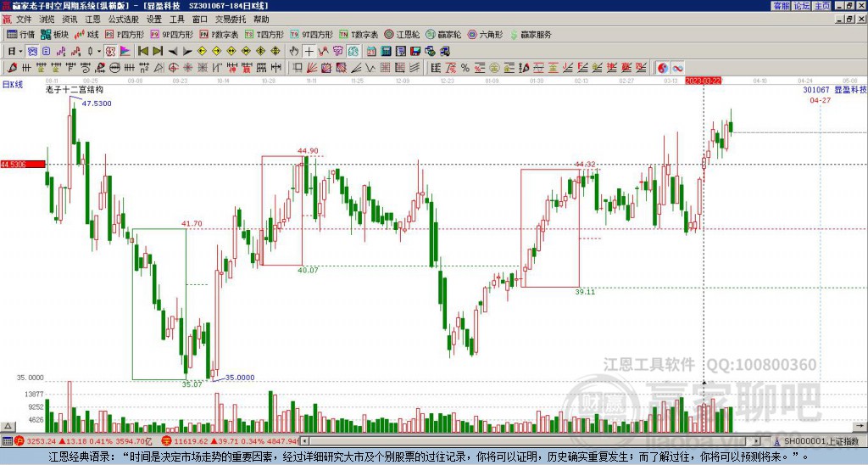Open the 赢家轮 wheel tool
Viewport: 868px width, 465px height.
(443, 34)
